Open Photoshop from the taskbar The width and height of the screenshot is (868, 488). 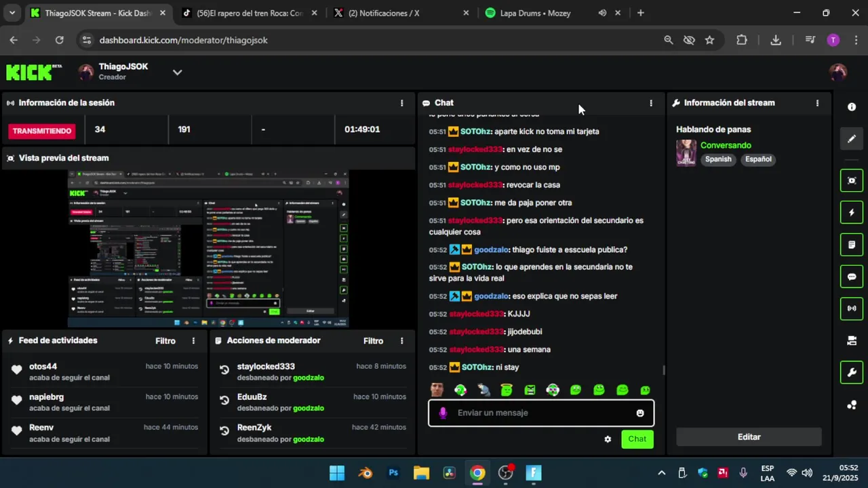393,473
